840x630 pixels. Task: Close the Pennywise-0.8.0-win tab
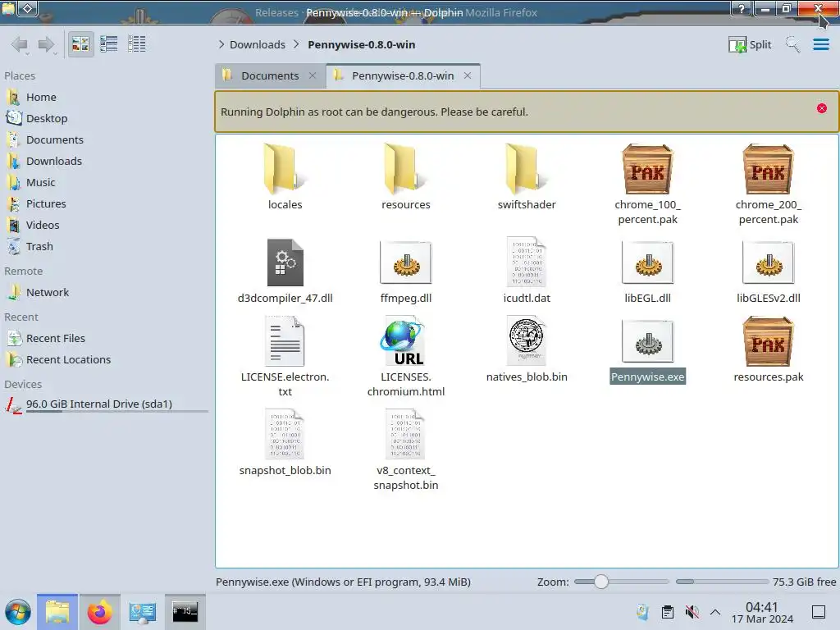467,75
